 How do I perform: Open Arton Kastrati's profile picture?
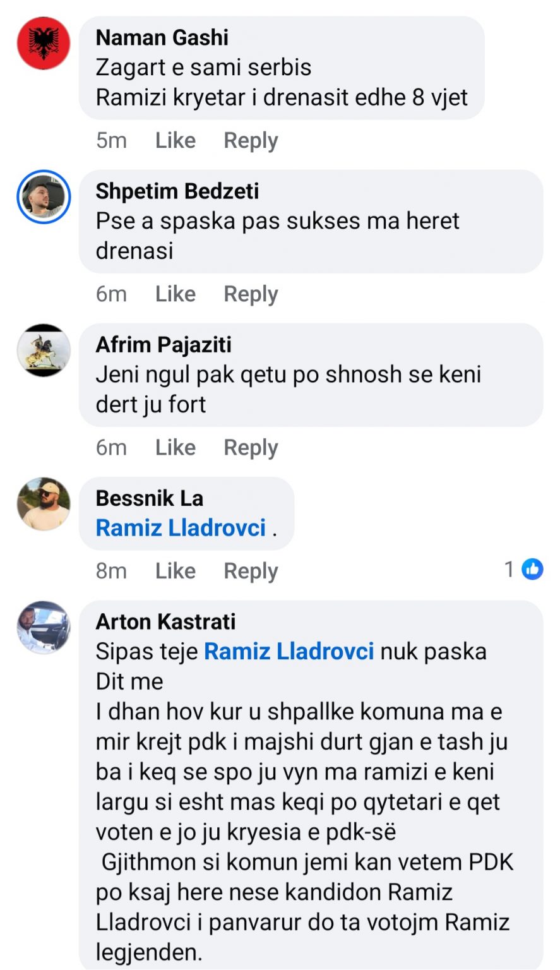click(x=44, y=627)
